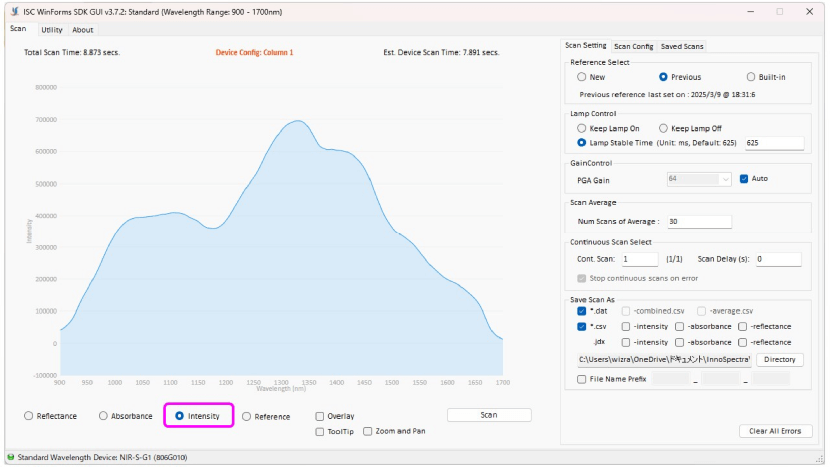Open the Utility menu tab
Screen dimensions: 830x467
(x=51, y=30)
